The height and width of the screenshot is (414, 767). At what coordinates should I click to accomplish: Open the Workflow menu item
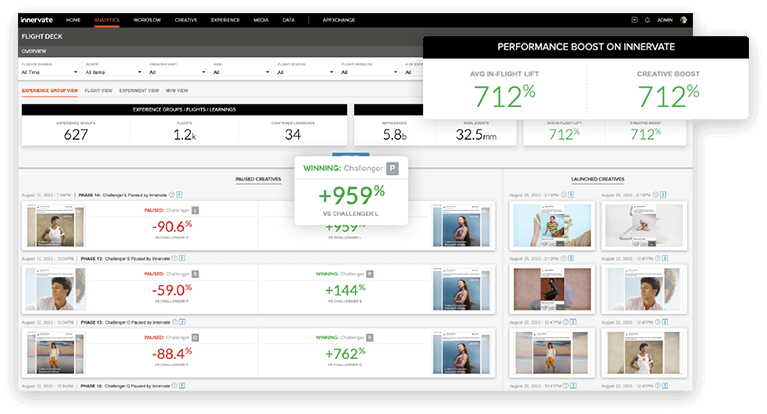click(x=146, y=19)
